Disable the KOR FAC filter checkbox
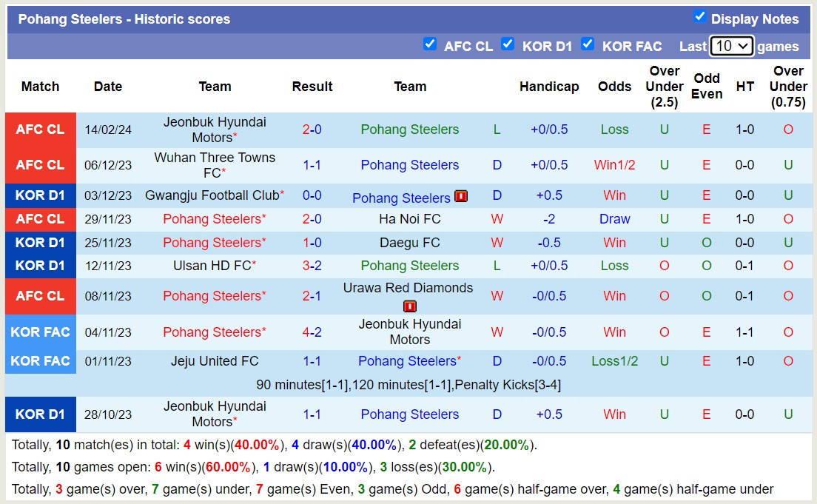 [x=588, y=44]
